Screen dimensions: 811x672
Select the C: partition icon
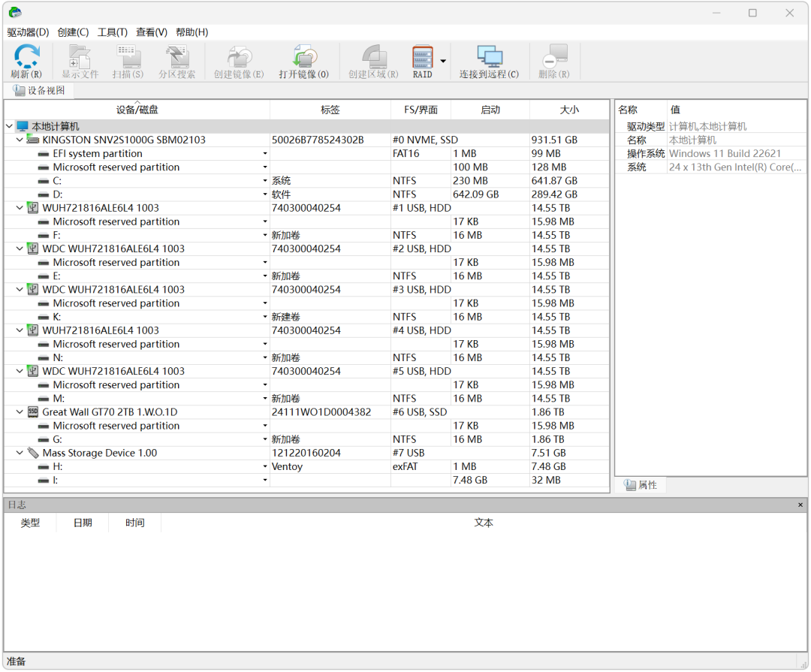point(44,181)
